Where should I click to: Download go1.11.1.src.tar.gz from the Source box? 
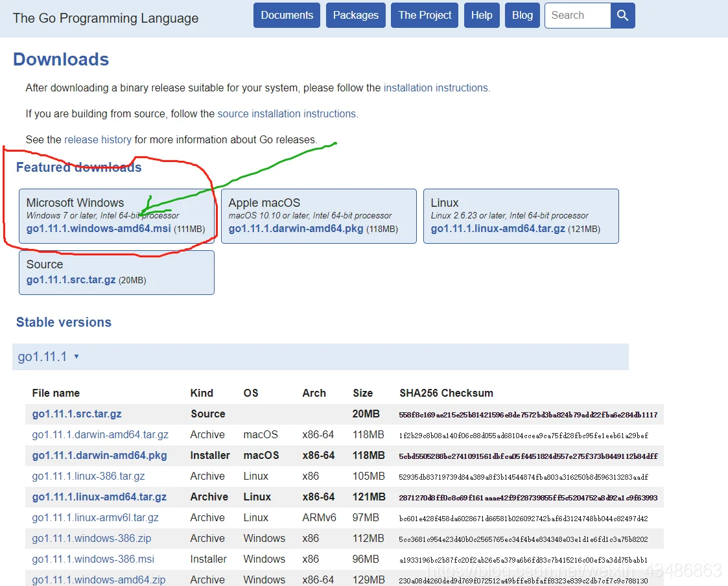[71, 279]
